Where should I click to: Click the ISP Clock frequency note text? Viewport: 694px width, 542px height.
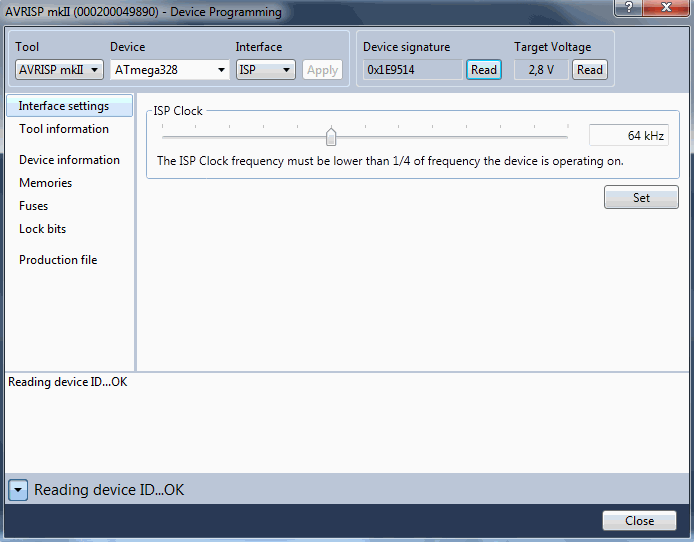click(390, 161)
